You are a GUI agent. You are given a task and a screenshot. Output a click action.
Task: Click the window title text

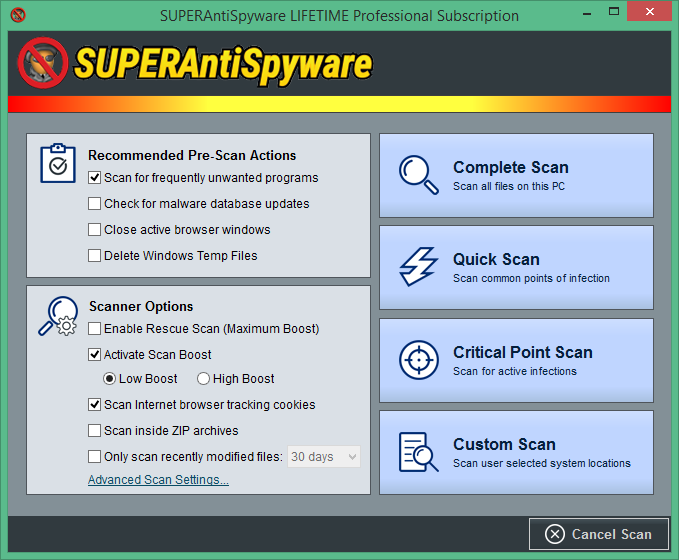point(339,16)
